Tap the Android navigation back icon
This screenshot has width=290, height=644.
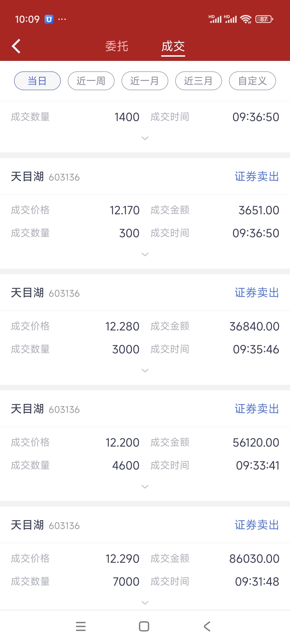click(207, 626)
